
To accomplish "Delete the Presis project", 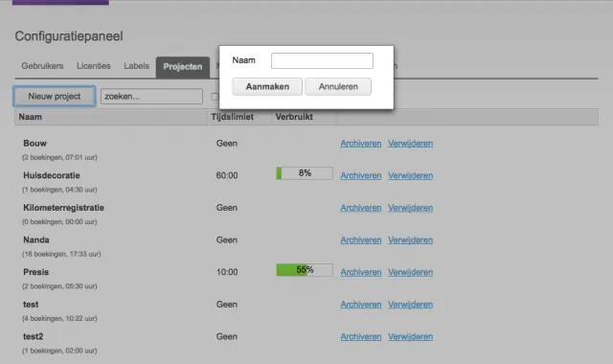I will [x=411, y=272].
